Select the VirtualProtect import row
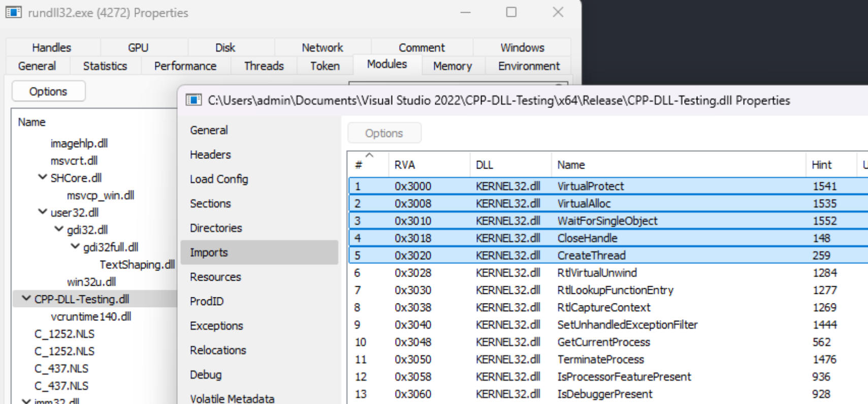868x404 pixels. coord(608,186)
